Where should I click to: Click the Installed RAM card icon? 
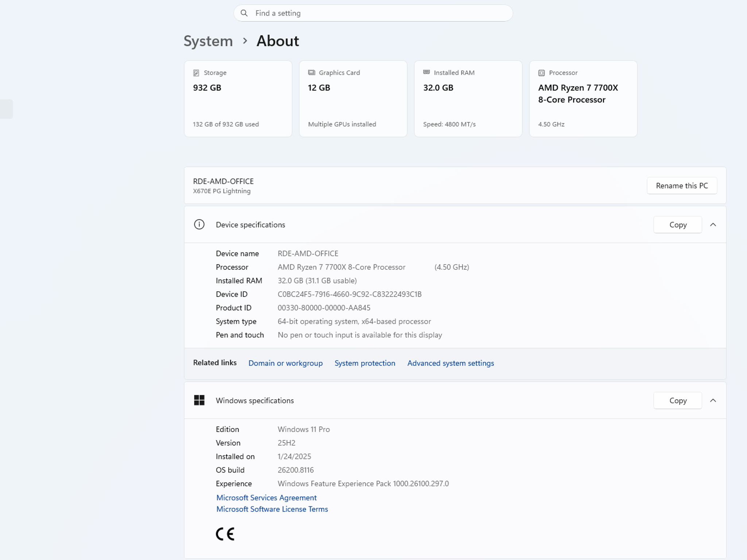point(426,72)
